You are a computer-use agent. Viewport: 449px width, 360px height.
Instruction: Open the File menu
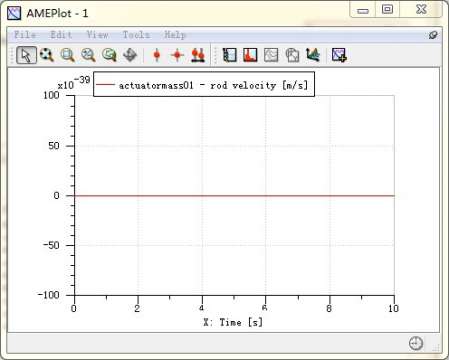25,35
